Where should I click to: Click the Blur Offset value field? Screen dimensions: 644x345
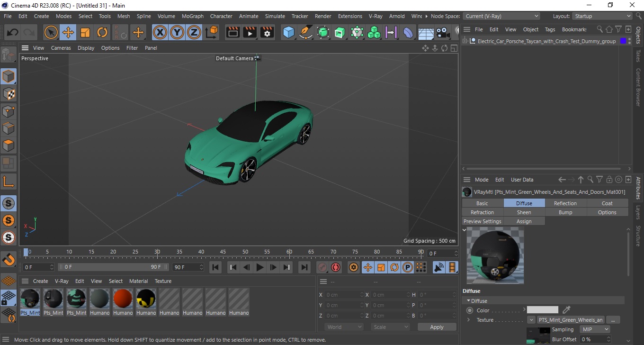[595, 339]
